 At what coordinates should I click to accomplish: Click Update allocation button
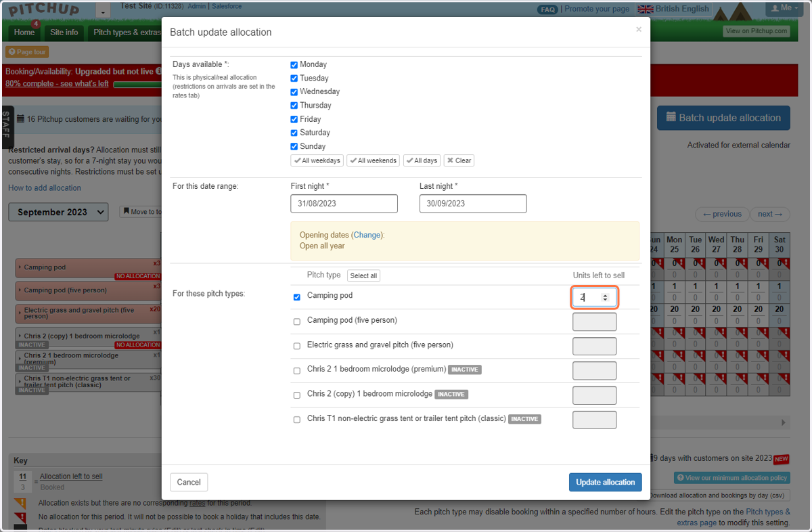point(605,482)
